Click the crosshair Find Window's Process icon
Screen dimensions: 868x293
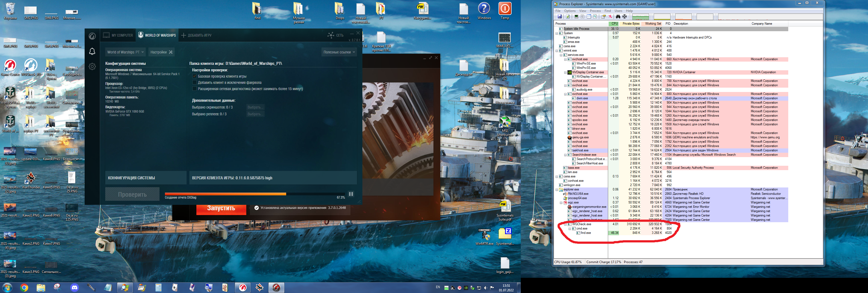[x=624, y=17]
